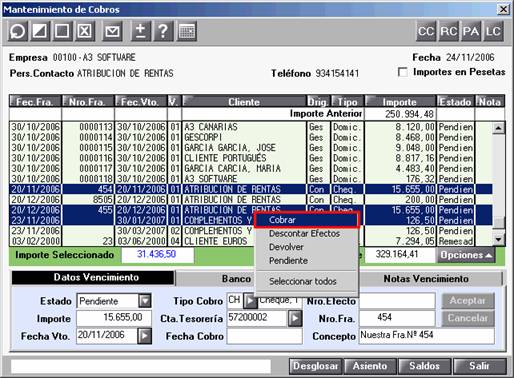The image size is (514, 378).
Task: Expand the Opciones menu button
Action: pos(466,255)
